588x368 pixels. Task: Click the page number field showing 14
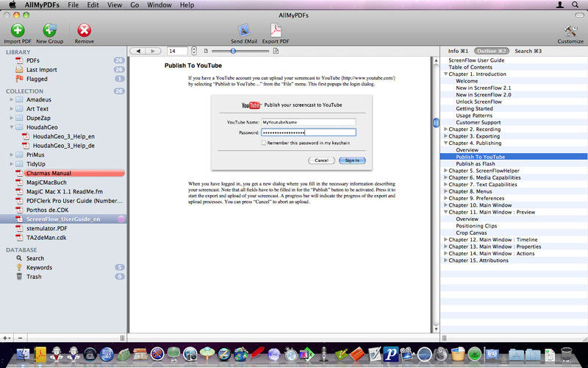178,51
